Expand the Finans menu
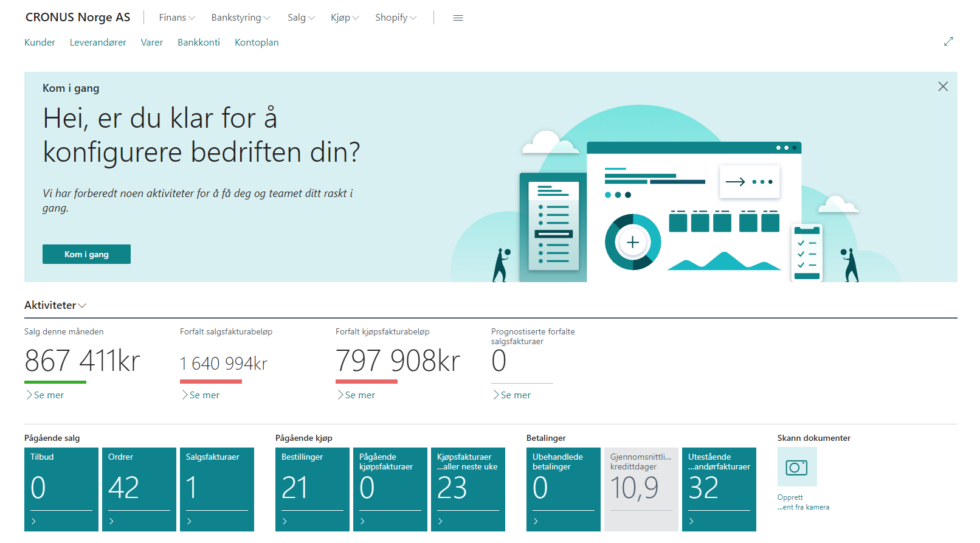This screenshot has height=543, width=980. 176,18
